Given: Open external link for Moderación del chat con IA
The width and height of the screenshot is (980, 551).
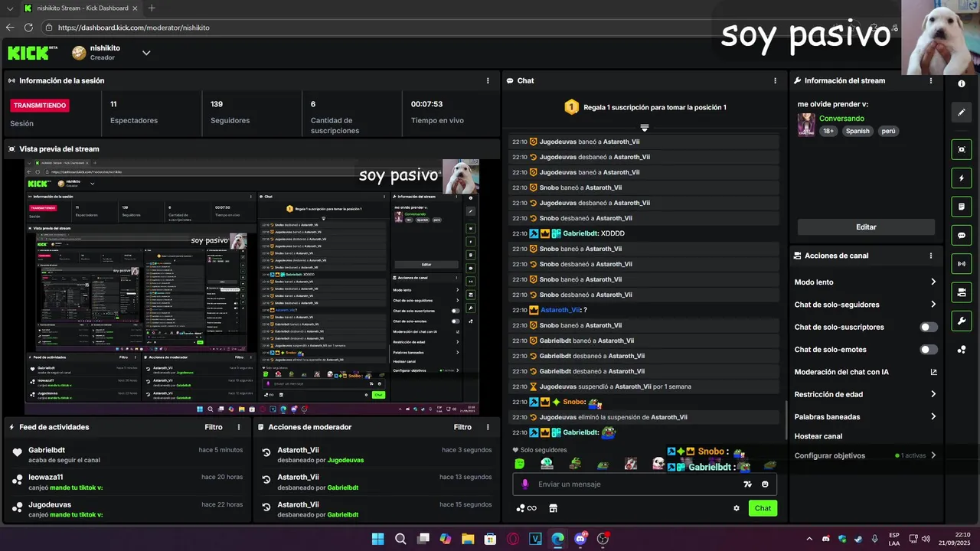Looking at the screenshot, I should click(933, 372).
